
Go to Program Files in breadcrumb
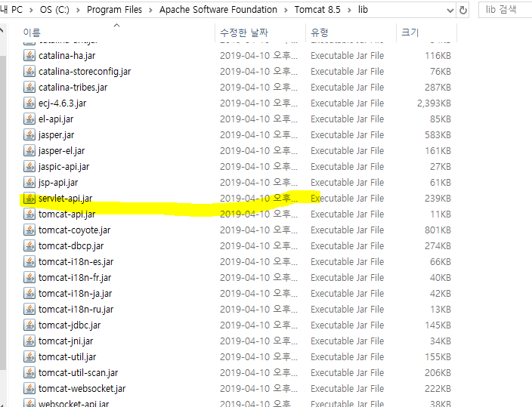click(114, 10)
